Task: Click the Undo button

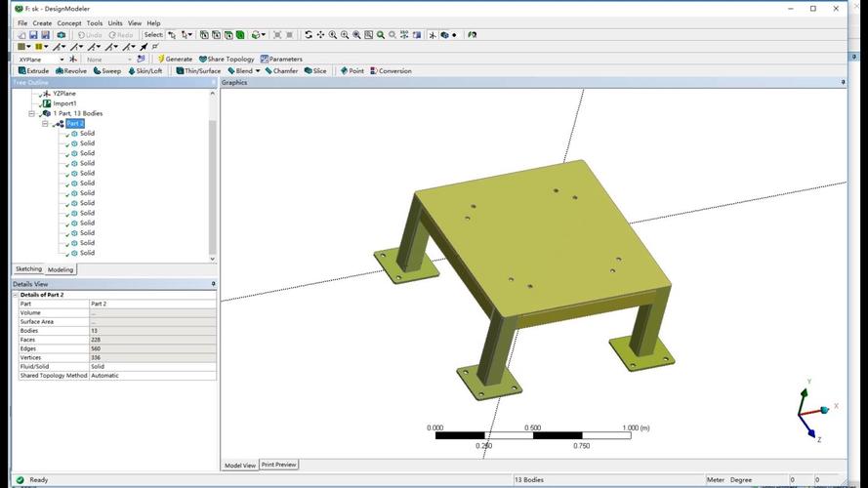Action: pos(89,35)
